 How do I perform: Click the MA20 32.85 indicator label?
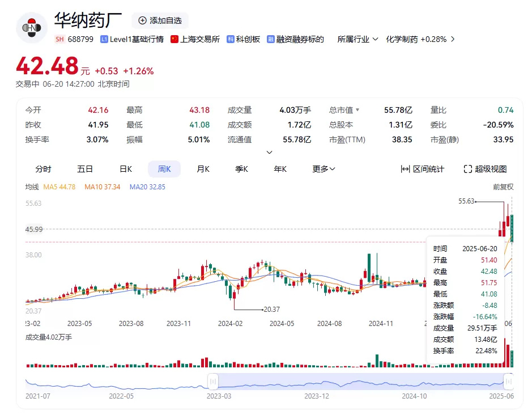(x=147, y=187)
